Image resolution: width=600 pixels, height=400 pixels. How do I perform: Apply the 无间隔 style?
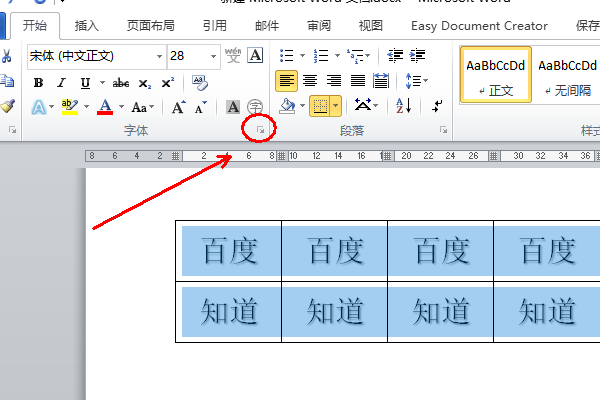(567, 75)
